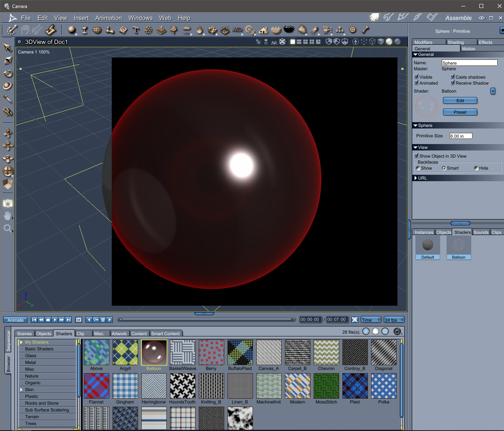Screen dimensions: 504x431
Task: Select the text tool (T) in the toolbar
Action: 136,30
